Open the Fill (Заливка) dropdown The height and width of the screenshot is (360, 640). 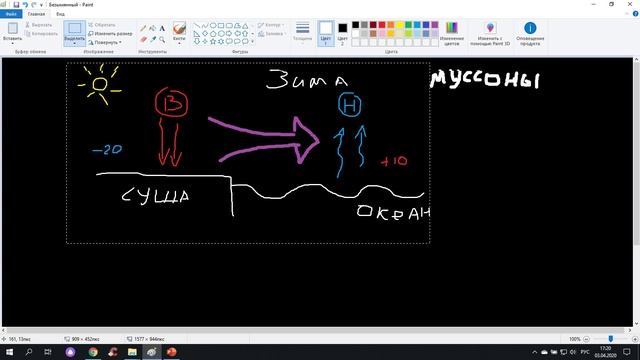[272, 34]
